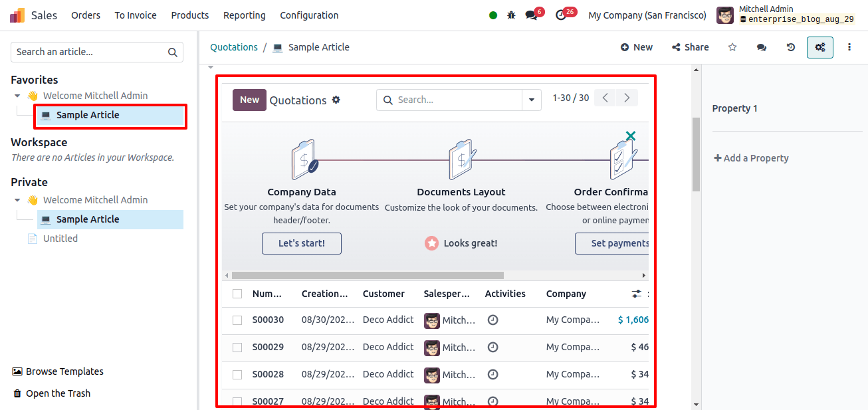Screen dimensions: 868x410
Task: Click the article vertical scrollbar thumb
Action: pyautogui.click(x=696, y=154)
